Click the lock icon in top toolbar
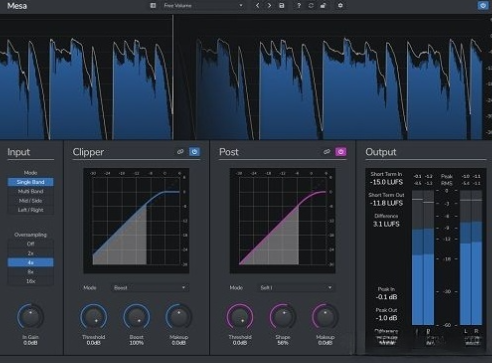The height and width of the screenshot is (363, 492). 323,6
